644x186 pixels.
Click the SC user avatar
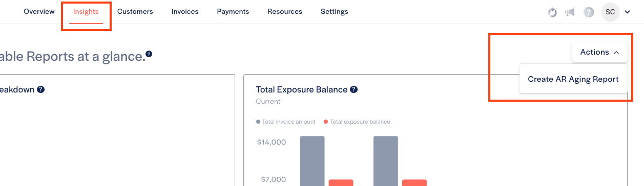pos(610,12)
